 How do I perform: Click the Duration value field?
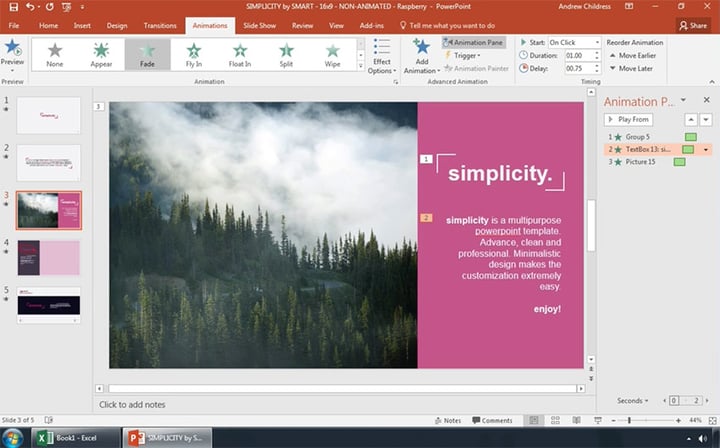pyautogui.click(x=579, y=56)
